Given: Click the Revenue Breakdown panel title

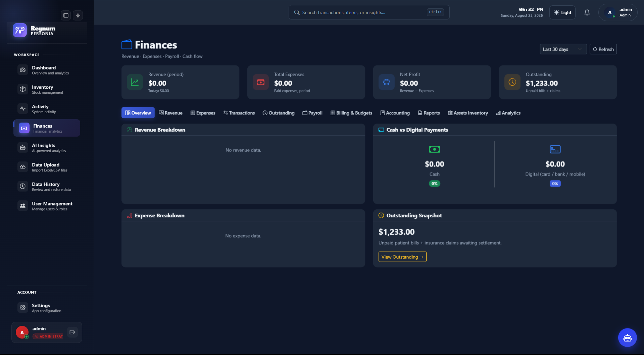Looking at the screenshot, I should [160, 130].
